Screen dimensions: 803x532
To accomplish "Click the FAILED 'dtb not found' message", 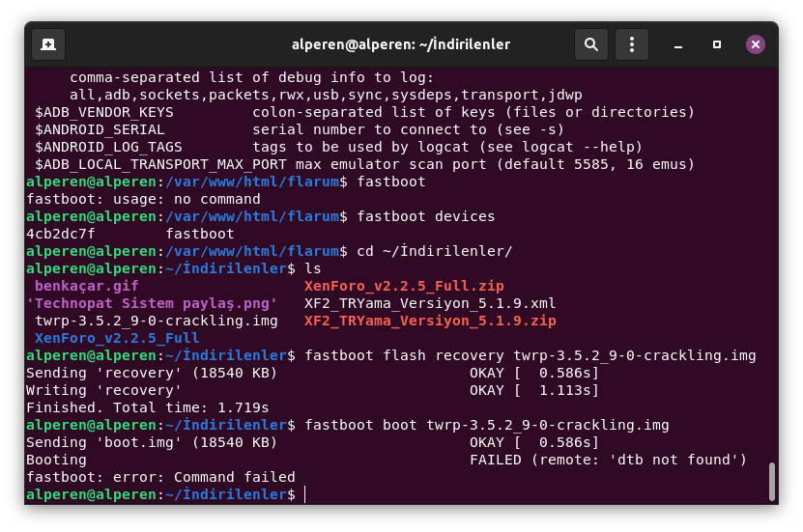I will (x=608, y=460).
